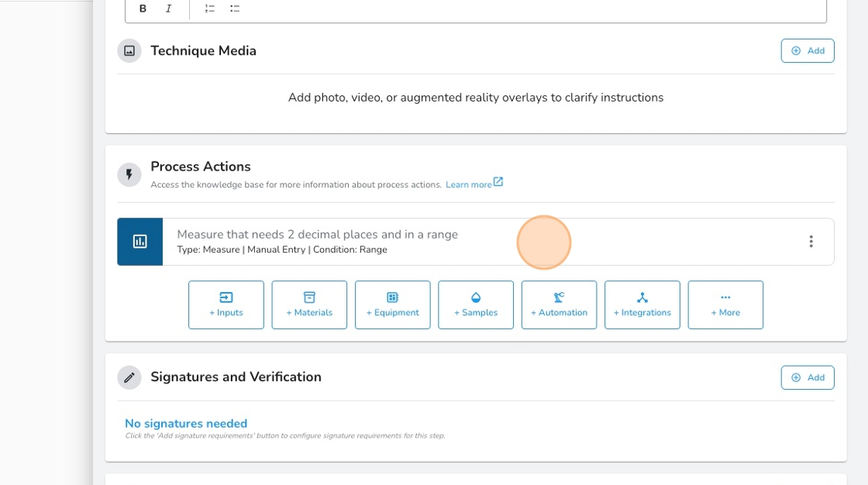Viewport: 868px width, 485px height.
Task: Add technique media
Action: coord(807,50)
